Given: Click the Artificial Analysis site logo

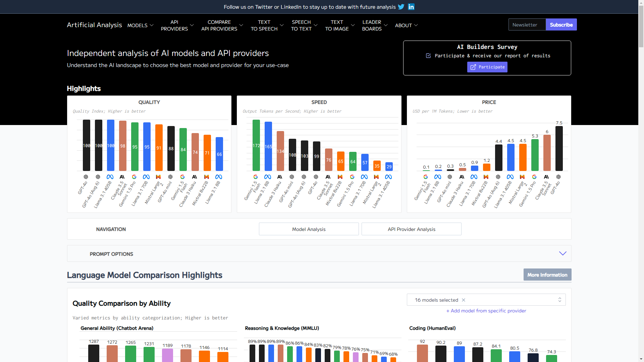Looking at the screenshot, I should tap(94, 25).
